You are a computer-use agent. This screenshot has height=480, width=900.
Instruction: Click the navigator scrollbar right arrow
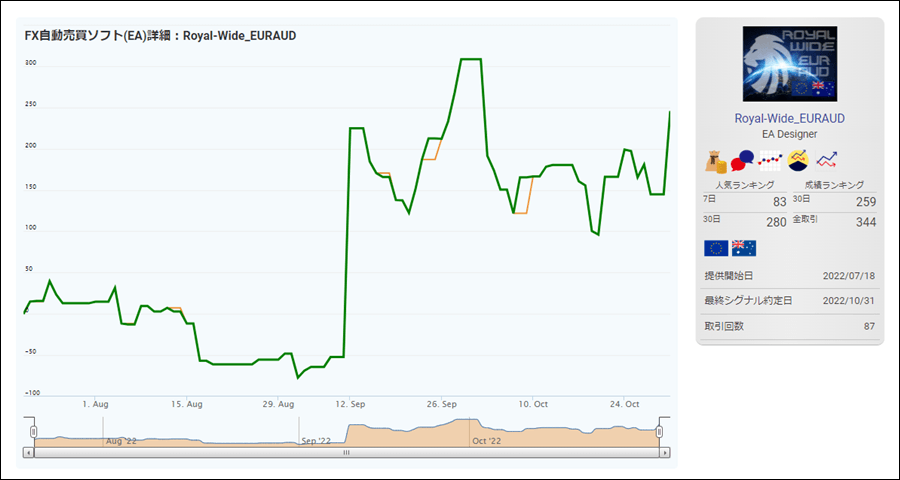click(x=665, y=452)
